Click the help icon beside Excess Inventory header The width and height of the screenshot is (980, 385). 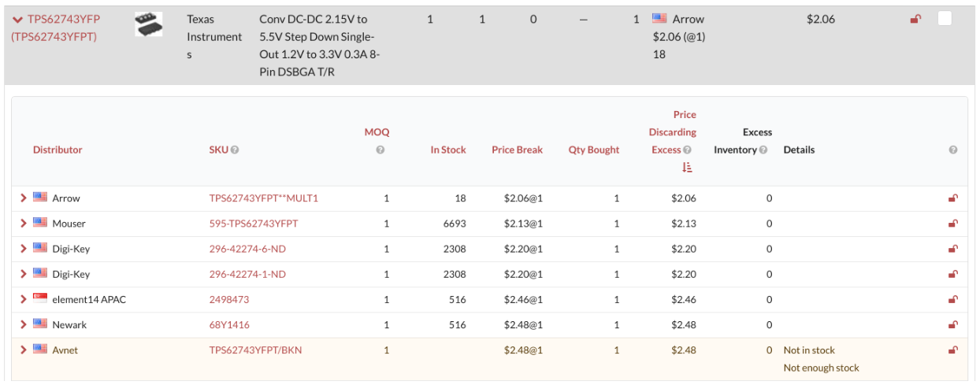coord(763,150)
